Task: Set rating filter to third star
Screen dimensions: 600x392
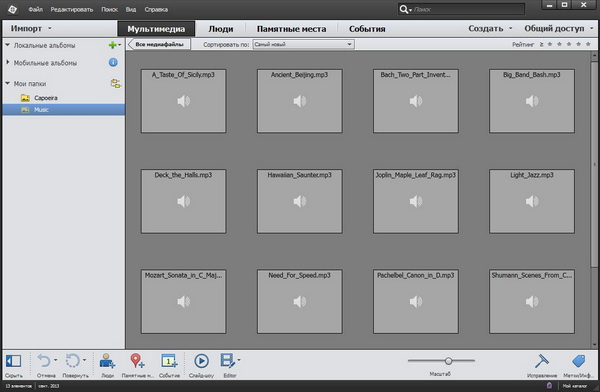Action: (x=569, y=44)
